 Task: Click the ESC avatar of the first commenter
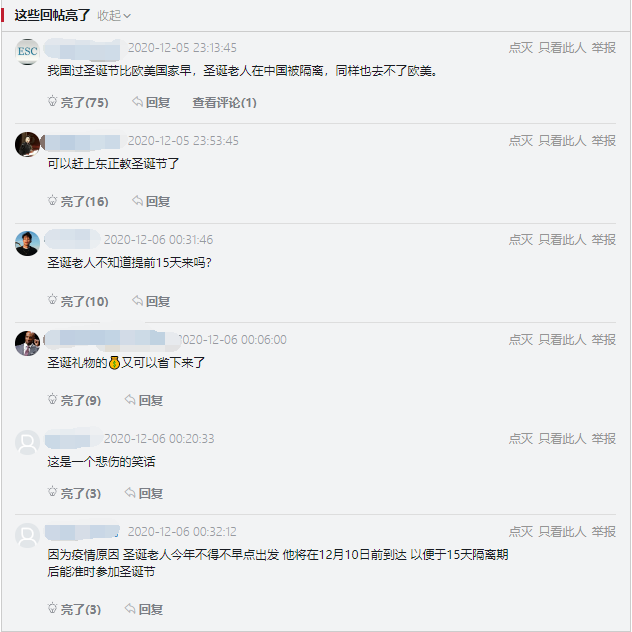[x=28, y=51]
